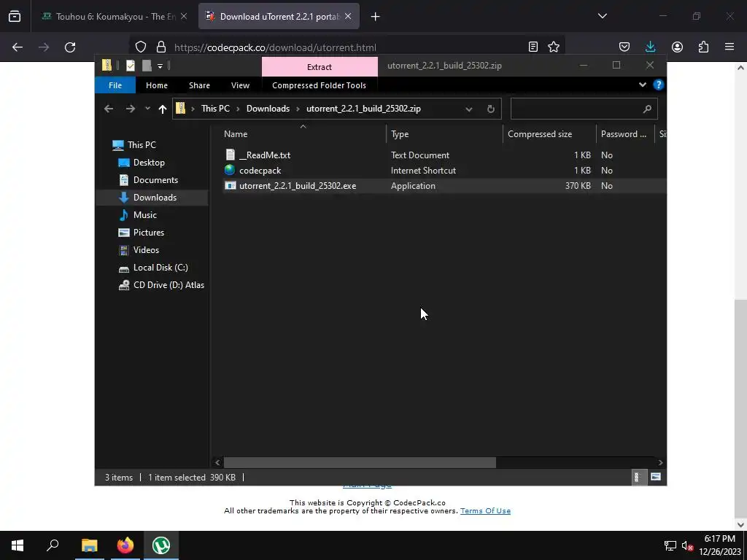Go up one folder level
The width and height of the screenshot is (747, 560).
pos(163,109)
